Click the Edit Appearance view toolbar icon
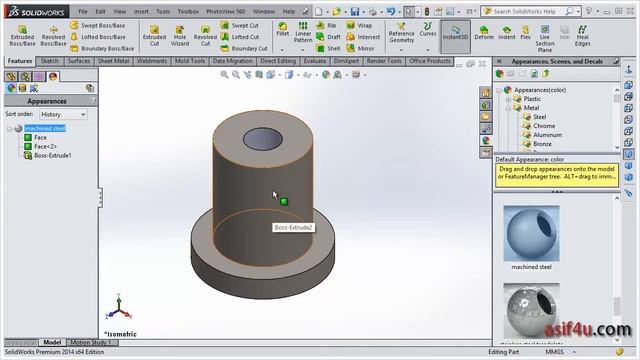 (326, 75)
